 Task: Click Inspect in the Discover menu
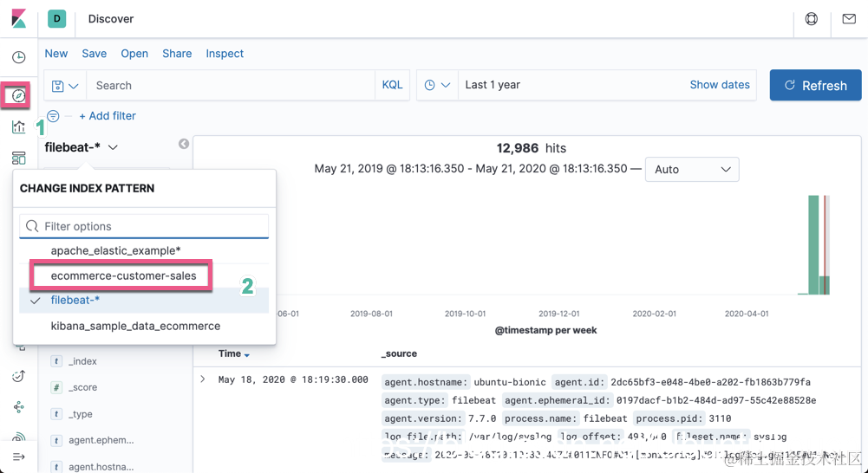point(225,54)
